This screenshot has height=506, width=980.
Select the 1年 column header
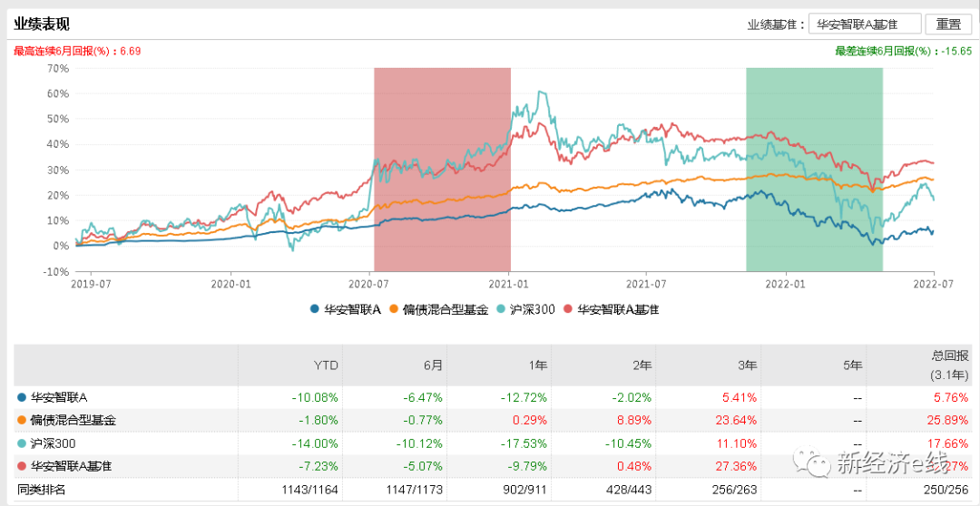[x=537, y=365]
